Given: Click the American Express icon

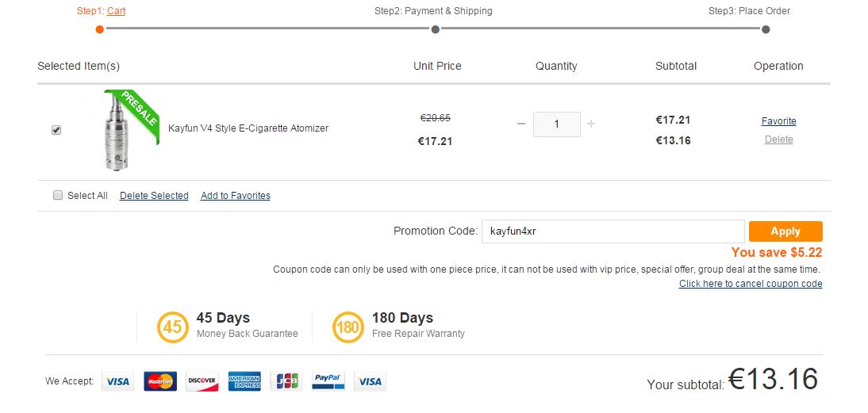Looking at the screenshot, I should click(x=244, y=381).
